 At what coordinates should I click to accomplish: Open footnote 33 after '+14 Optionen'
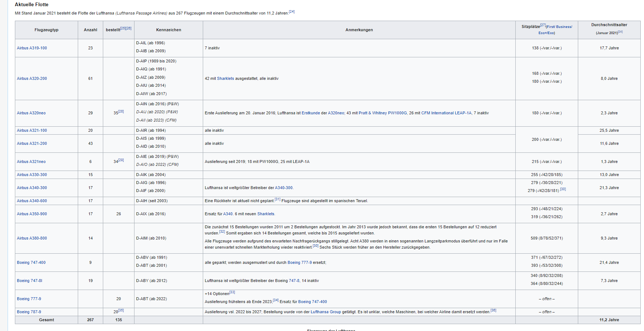point(232,292)
